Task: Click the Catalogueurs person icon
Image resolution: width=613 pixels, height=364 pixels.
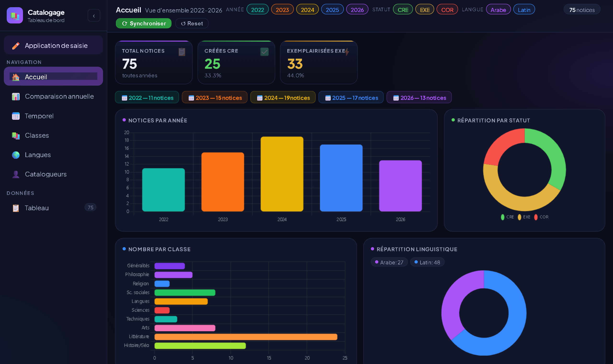Action: coord(16,174)
